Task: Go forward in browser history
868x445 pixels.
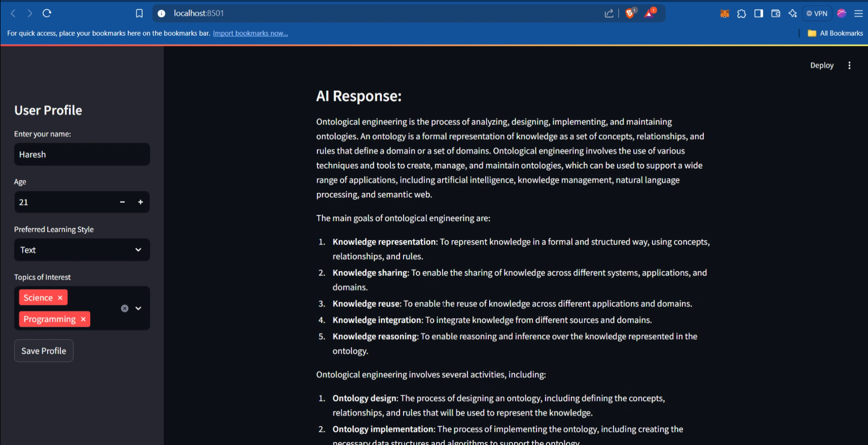Action: click(30, 13)
